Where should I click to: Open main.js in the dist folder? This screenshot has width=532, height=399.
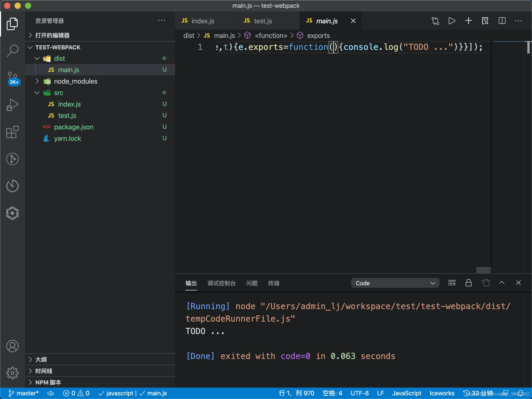(x=100, y=70)
